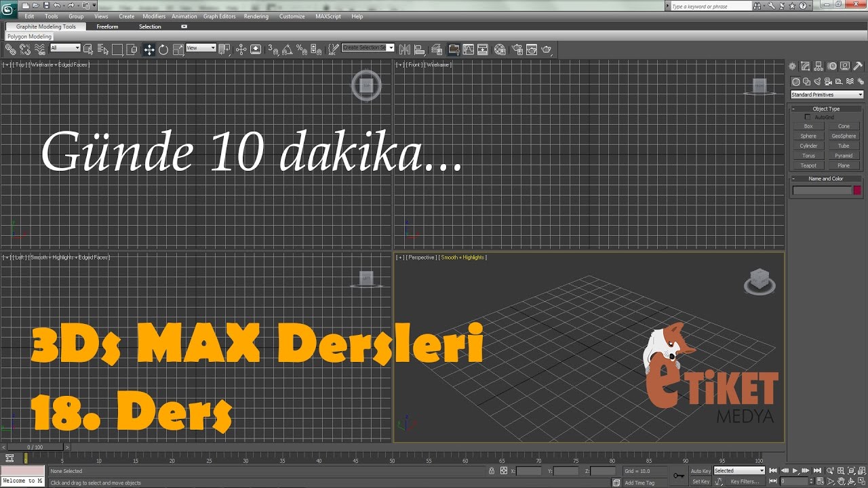Click the object name input field
The height and width of the screenshot is (488, 868).
pyautogui.click(x=822, y=190)
